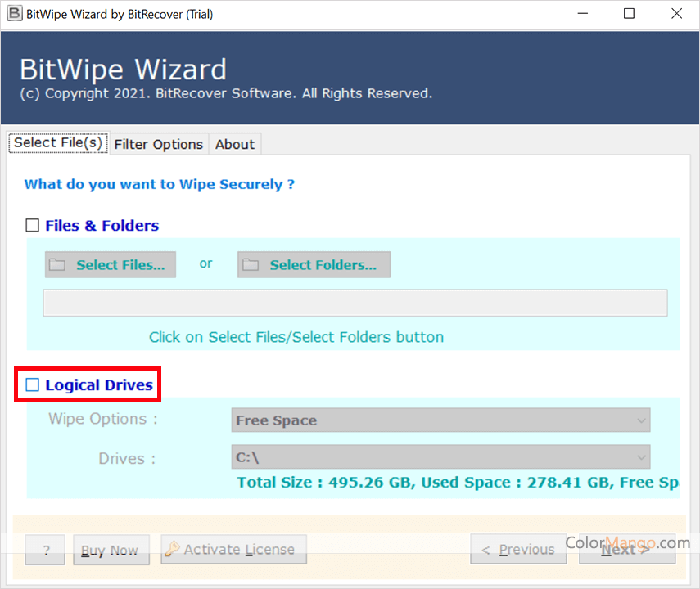Click the Select Folders... button
Screen dimensions: 700x589
click(x=314, y=264)
